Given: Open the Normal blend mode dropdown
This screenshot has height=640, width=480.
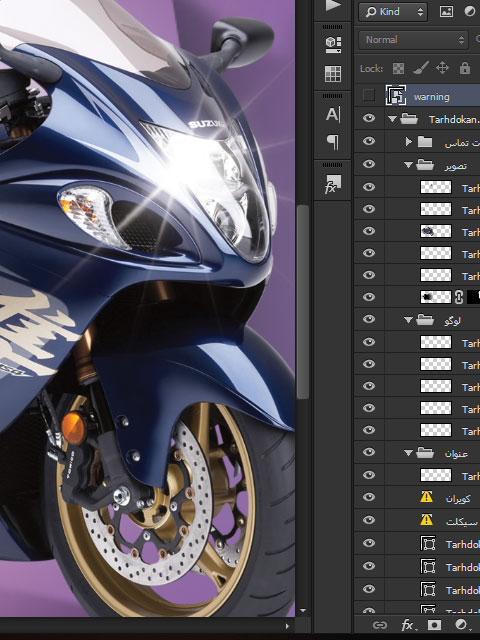Looking at the screenshot, I should click(x=413, y=40).
